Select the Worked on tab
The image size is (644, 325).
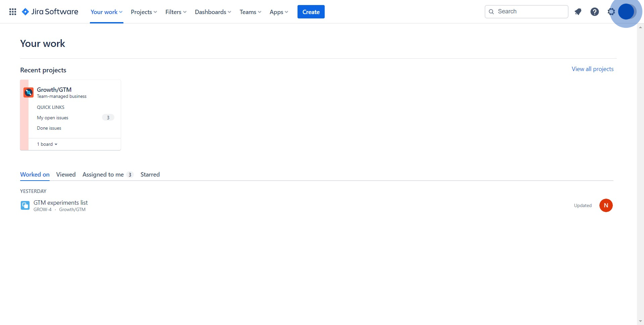pos(35,174)
